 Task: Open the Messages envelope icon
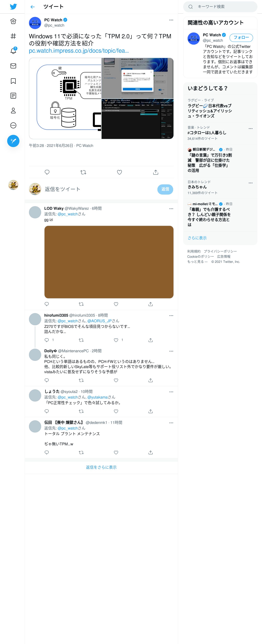[13, 66]
